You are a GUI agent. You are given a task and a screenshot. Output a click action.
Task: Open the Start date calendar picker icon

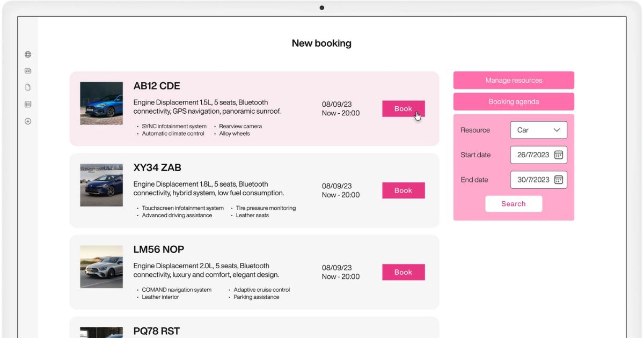tap(558, 155)
